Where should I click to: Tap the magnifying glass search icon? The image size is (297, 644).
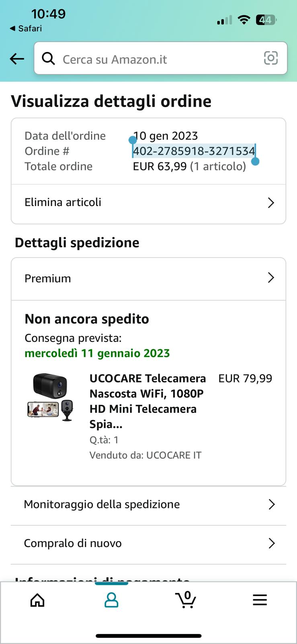(x=49, y=59)
